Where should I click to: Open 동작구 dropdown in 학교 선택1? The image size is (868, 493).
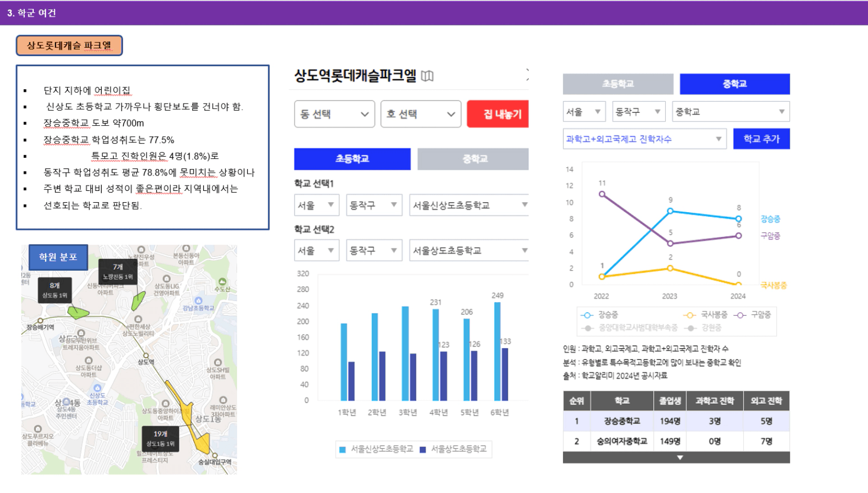[374, 205]
